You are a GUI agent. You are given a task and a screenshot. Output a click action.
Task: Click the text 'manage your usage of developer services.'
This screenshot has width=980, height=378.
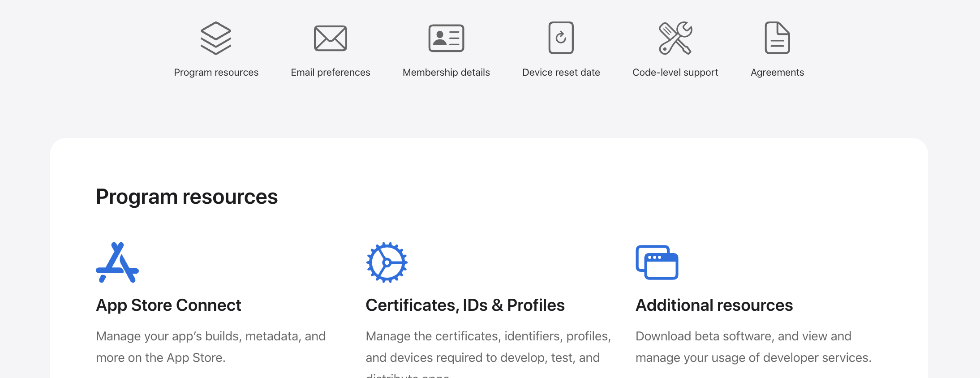754,358
